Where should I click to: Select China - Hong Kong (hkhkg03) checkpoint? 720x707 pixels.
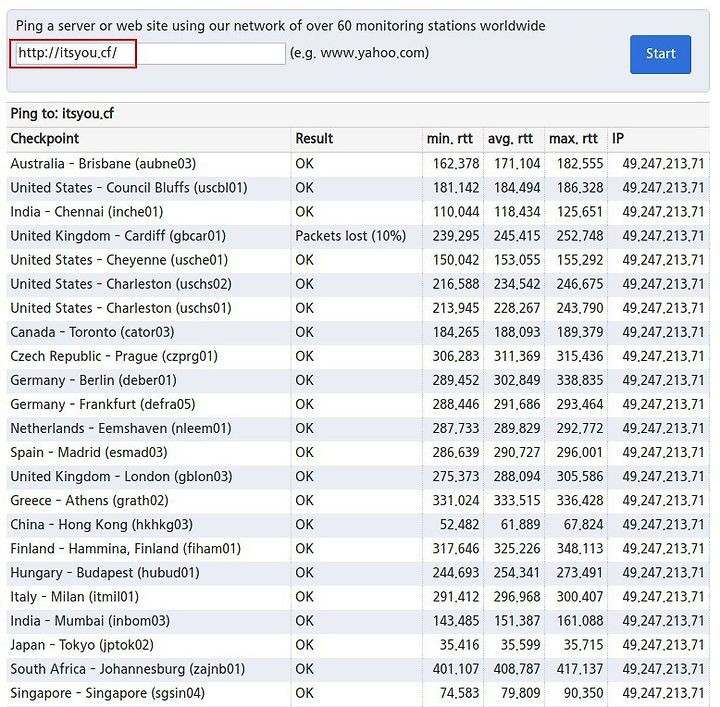101,525
